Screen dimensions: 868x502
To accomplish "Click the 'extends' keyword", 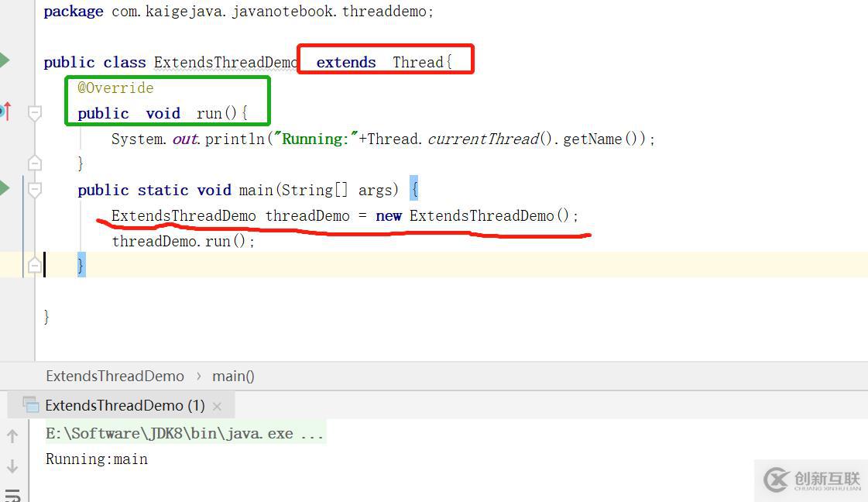I will click(346, 62).
